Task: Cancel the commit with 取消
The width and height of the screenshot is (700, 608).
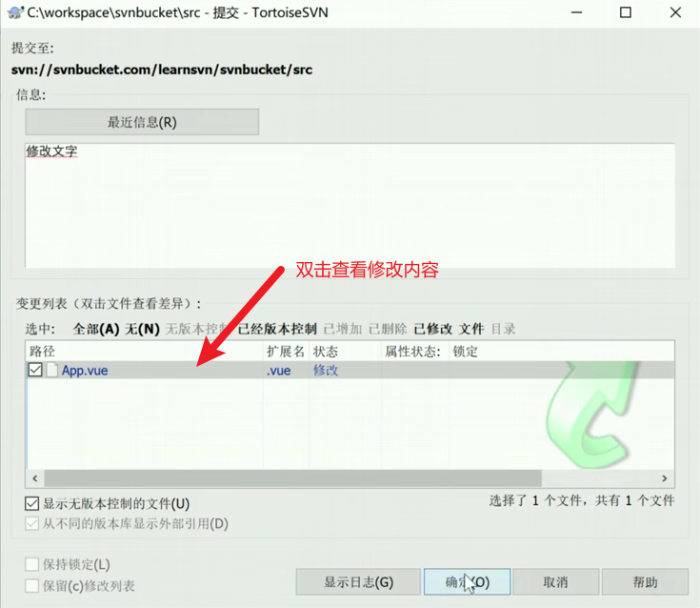Action: (556, 582)
